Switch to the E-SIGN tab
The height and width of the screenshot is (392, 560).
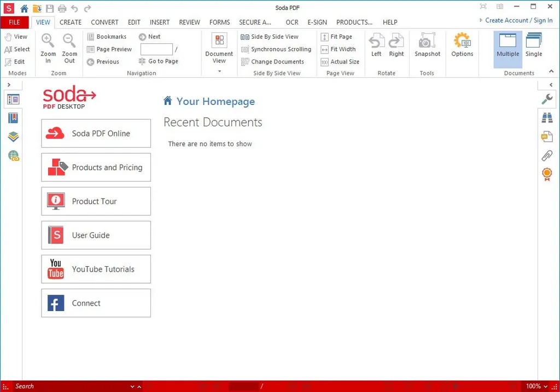(x=317, y=22)
